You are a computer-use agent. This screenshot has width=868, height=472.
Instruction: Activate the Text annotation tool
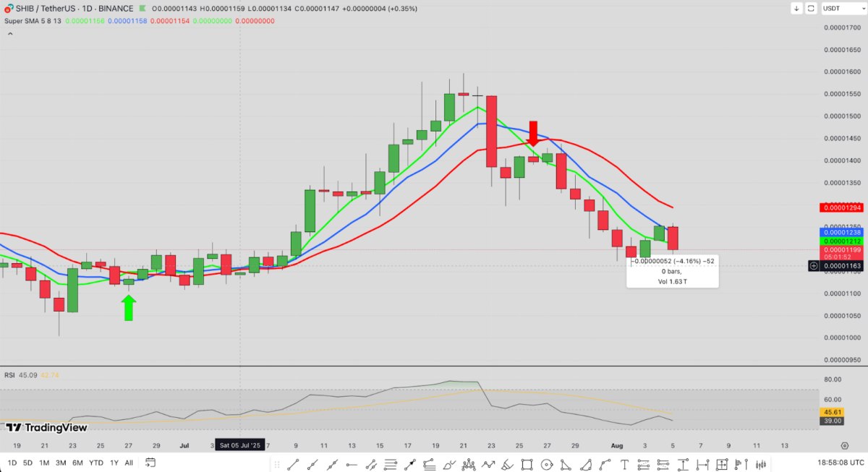click(624, 464)
